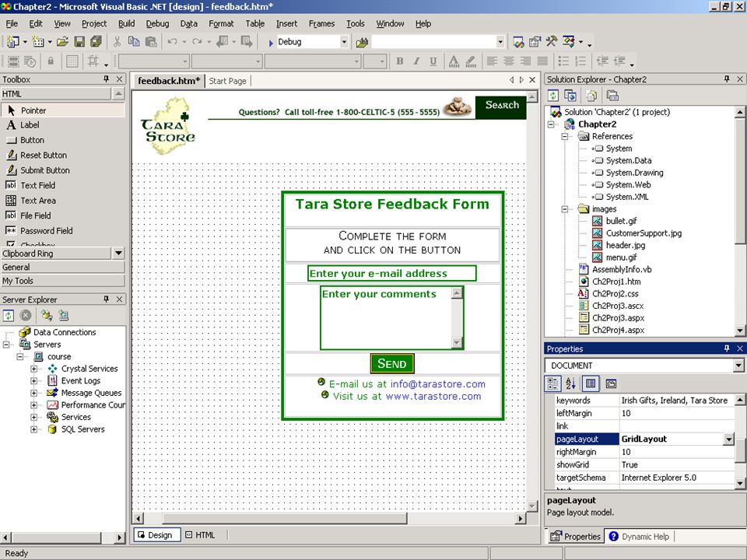The width and height of the screenshot is (747, 560).
Task: Click the Copy toolbar icon
Action: coord(134,42)
